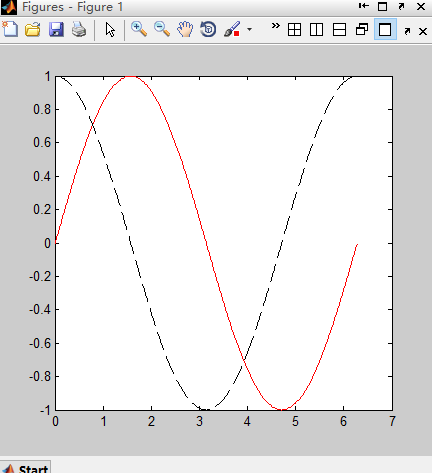432x473 pixels.
Task: Click the Brush data tool icon
Action: [232, 29]
